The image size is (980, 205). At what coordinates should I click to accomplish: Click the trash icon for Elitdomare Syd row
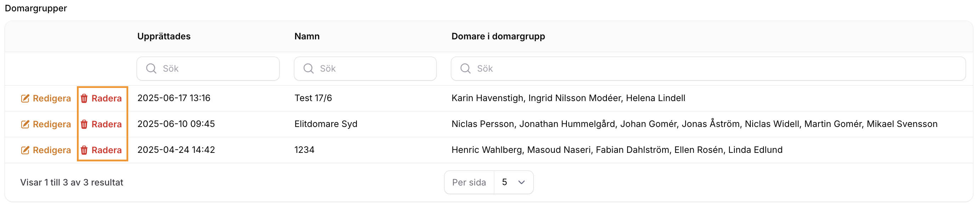point(84,124)
